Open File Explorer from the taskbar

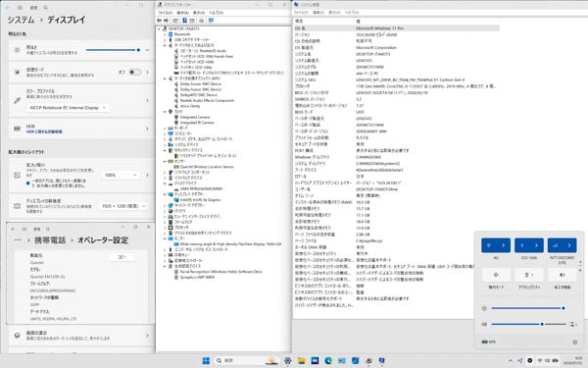click(x=302, y=360)
